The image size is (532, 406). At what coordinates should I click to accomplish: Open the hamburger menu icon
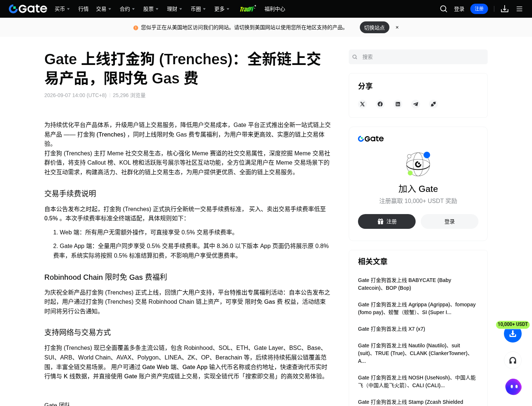click(x=519, y=9)
